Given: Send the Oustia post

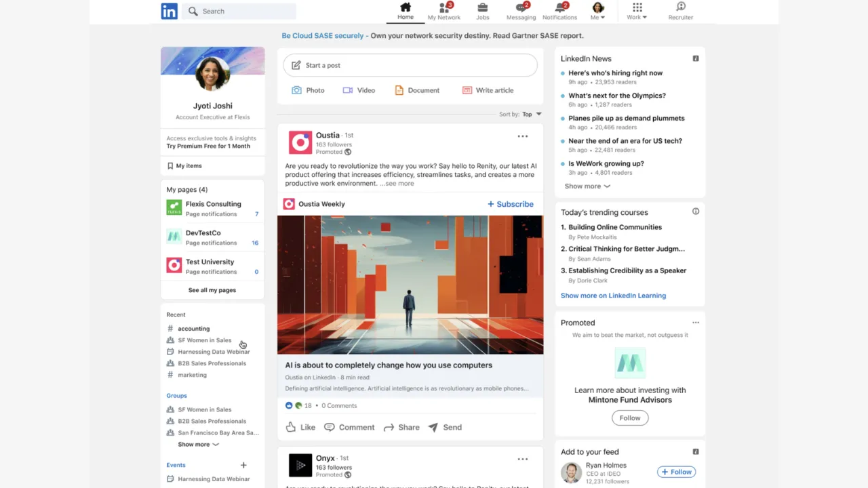Looking at the screenshot, I should (445, 427).
